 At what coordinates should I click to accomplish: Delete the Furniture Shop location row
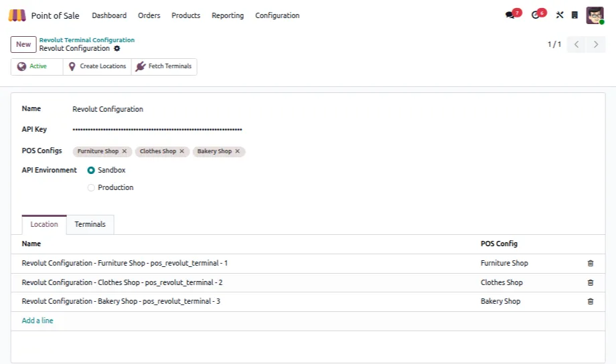coord(590,263)
